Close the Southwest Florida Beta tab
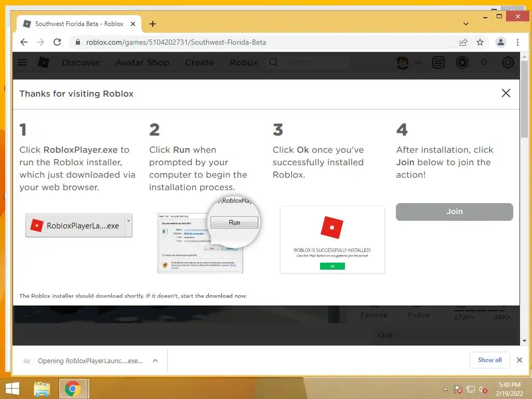The width and height of the screenshot is (532, 399). (x=133, y=24)
